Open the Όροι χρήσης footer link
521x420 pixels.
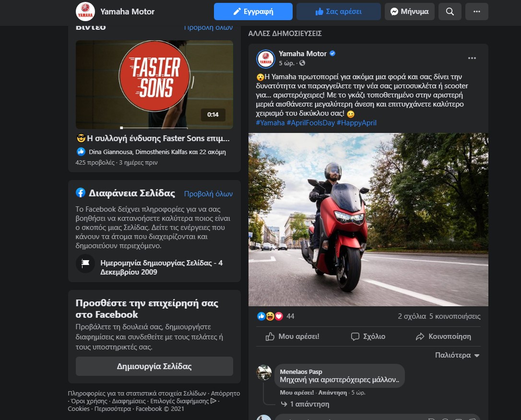90,401
